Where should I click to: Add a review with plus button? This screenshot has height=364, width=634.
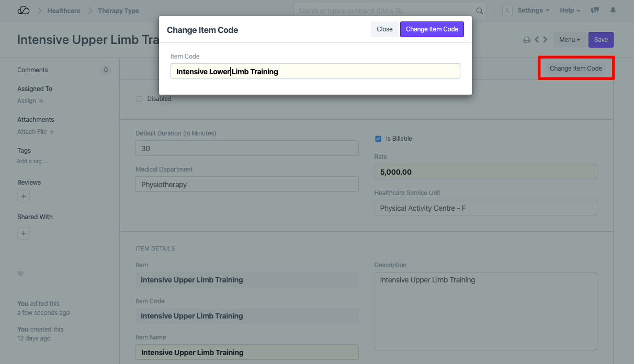(24, 196)
